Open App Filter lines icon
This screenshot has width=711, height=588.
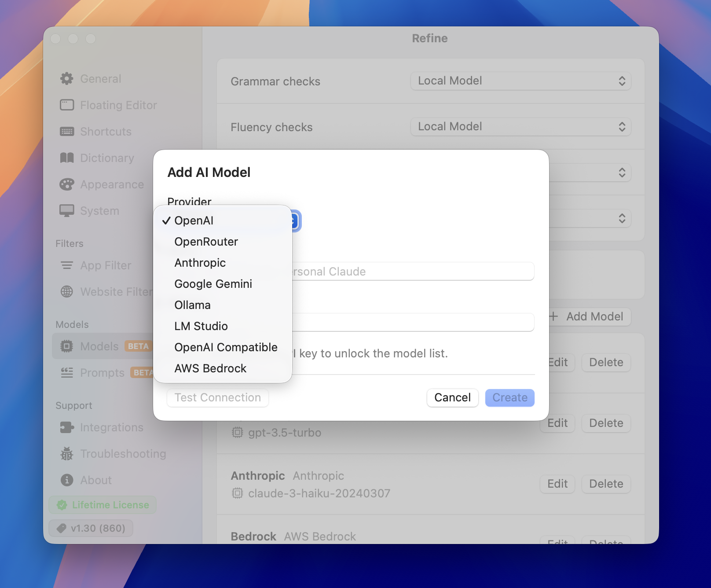click(67, 265)
